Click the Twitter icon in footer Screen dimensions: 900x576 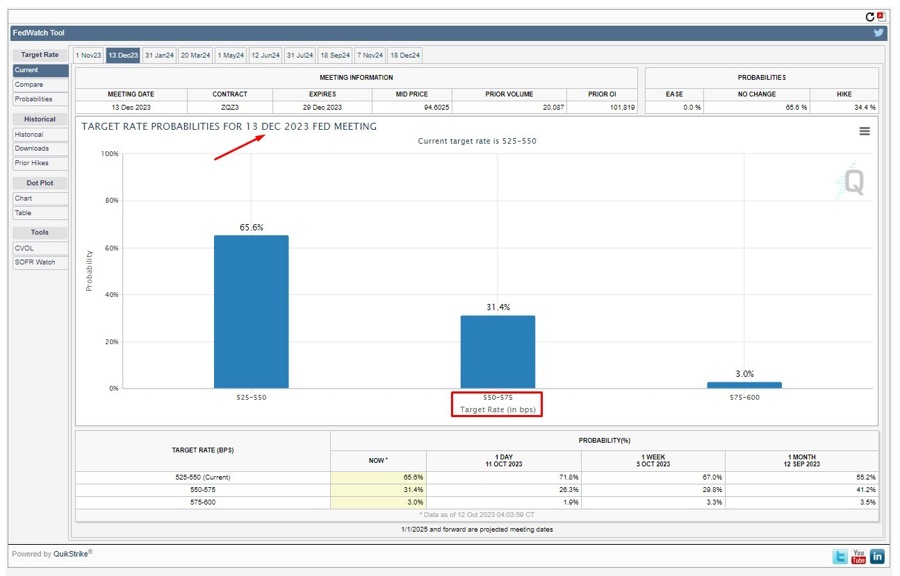coord(840,556)
